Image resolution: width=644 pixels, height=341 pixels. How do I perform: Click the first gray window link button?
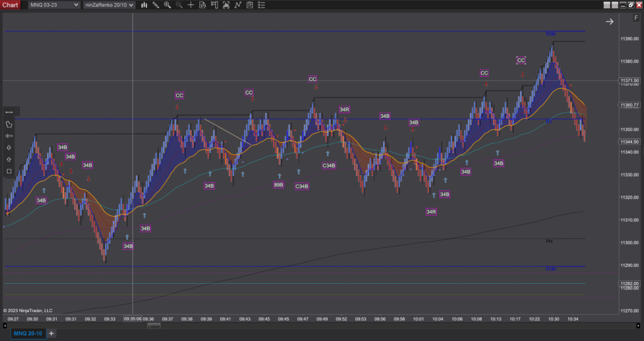pyautogui.click(x=607, y=5)
